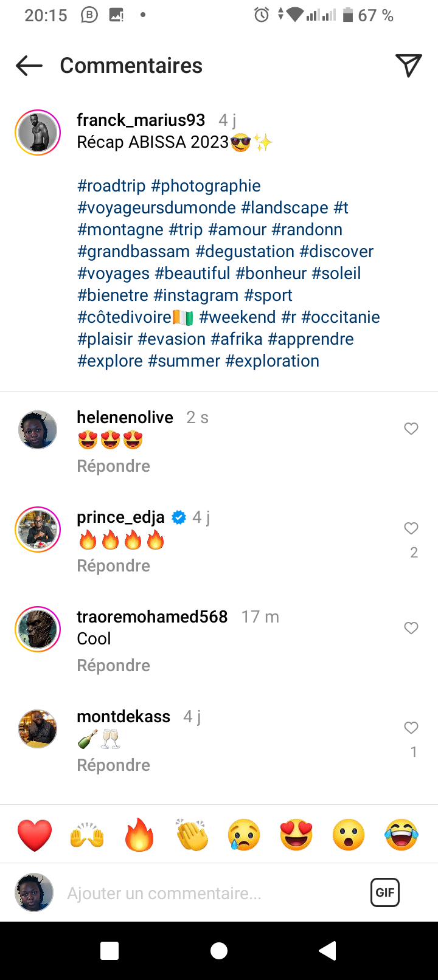Viewport: 438px width, 980px height.
Task: Insert the heart-eyes emoji reaction
Action: (296, 835)
